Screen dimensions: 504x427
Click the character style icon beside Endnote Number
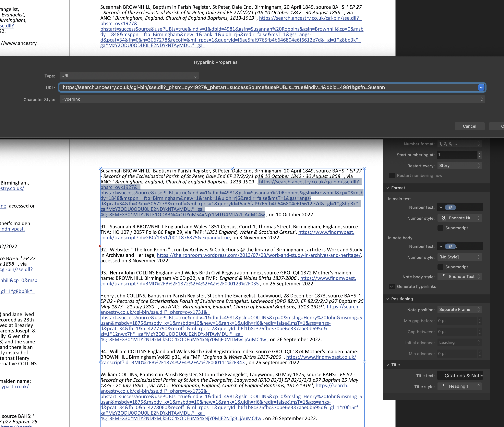(443, 218)
